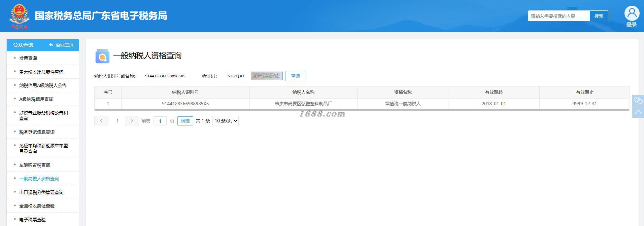
Task: Select the 2018-01-01 start date cell
Action: point(494,104)
